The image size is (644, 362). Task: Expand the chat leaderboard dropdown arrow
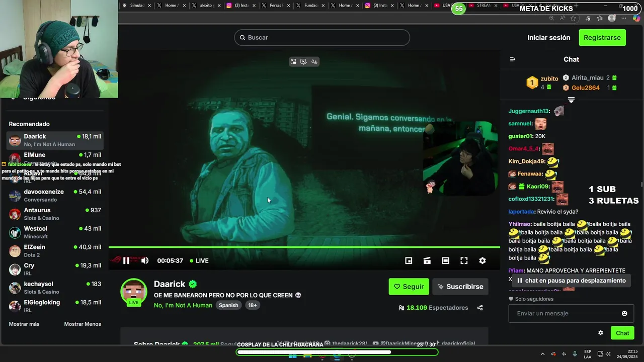tap(571, 100)
